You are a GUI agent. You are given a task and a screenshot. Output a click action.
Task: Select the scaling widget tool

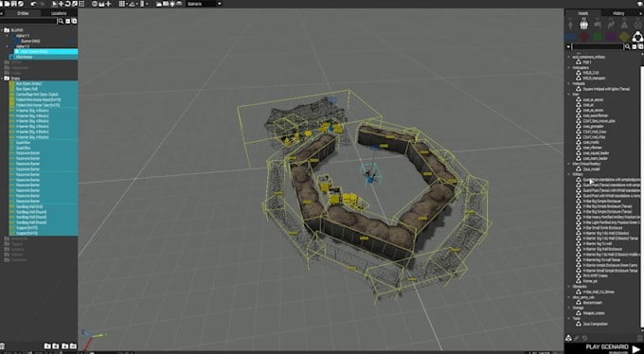[x=74, y=4]
